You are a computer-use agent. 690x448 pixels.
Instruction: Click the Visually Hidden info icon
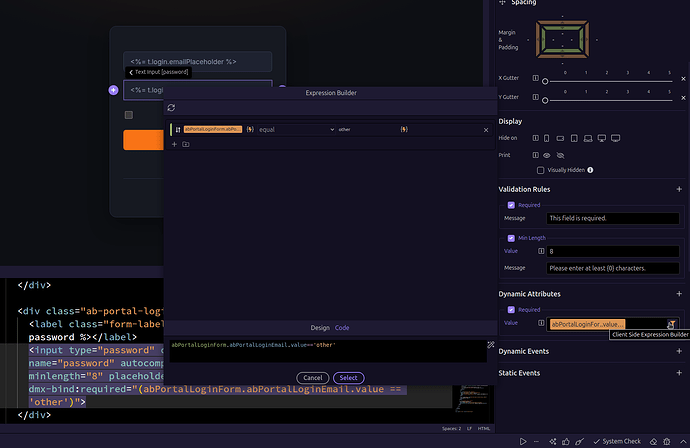click(x=590, y=170)
